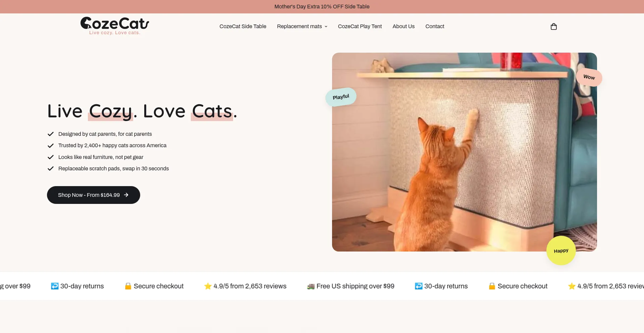Click the cat scratching side table image
Viewport: 644px width, 333px height.
(x=465, y=152)
